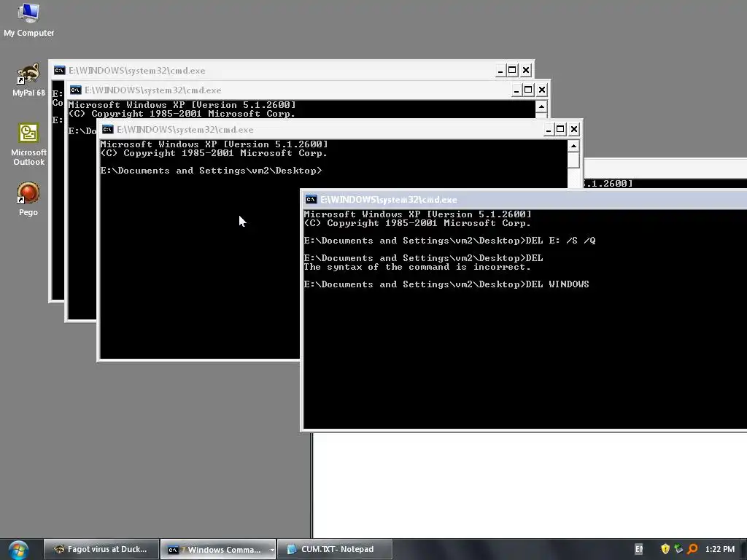Click the 1:22 PM system clock
Image resolution: width=747 pixels, height=560 pixels.
[720, 549]
